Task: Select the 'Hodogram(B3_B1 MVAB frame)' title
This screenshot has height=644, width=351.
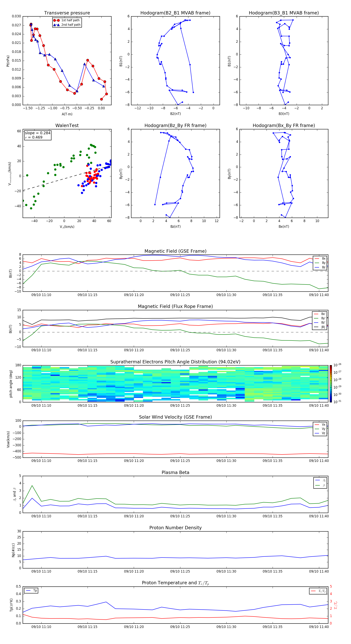Action: pos(284,13)
